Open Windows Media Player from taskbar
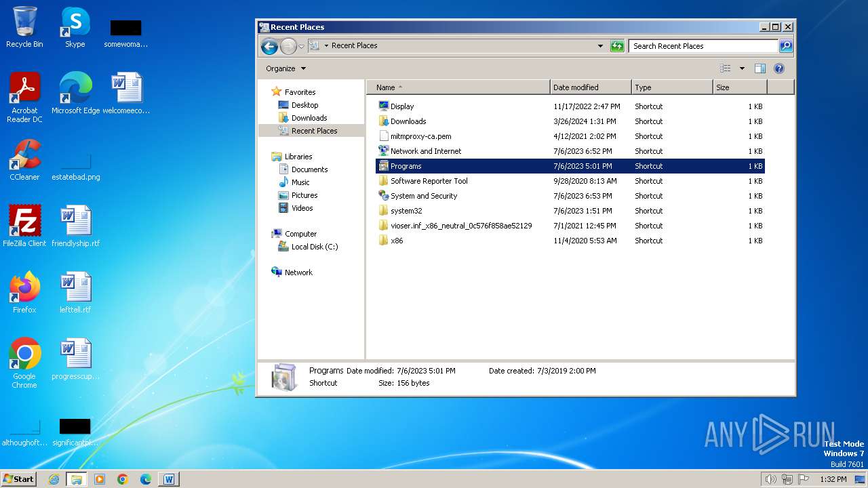This screenshot has width=868, height=488. pyautogui.click(x=100, y=479)
